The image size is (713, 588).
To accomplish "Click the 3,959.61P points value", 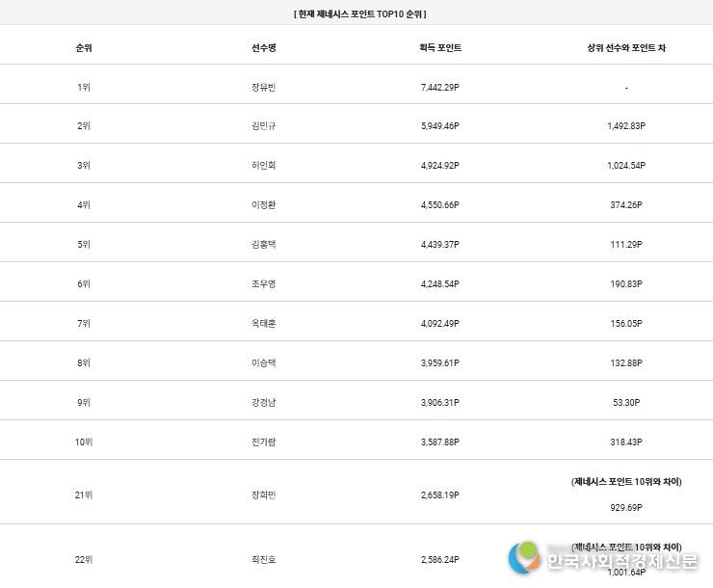I will (x=440, y=363).
